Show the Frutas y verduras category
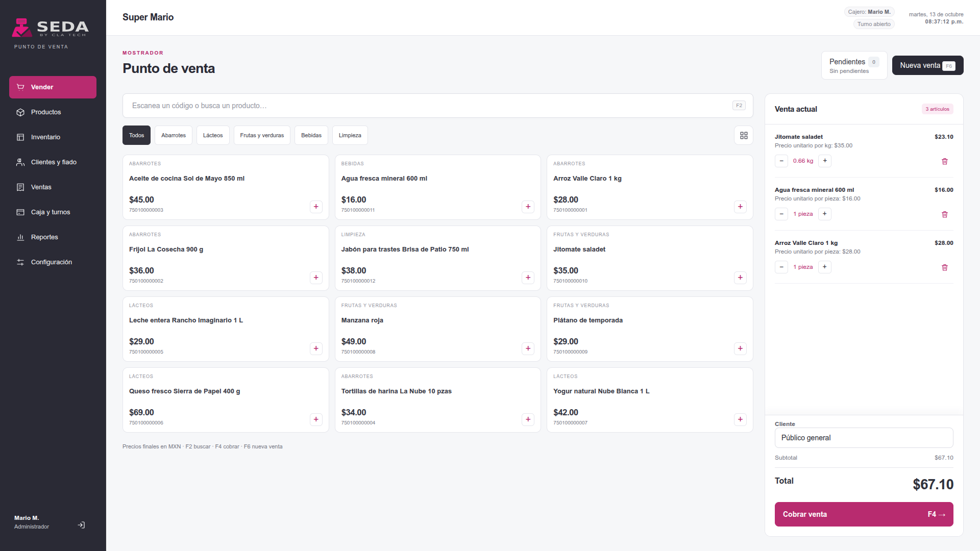 [262, 135]
